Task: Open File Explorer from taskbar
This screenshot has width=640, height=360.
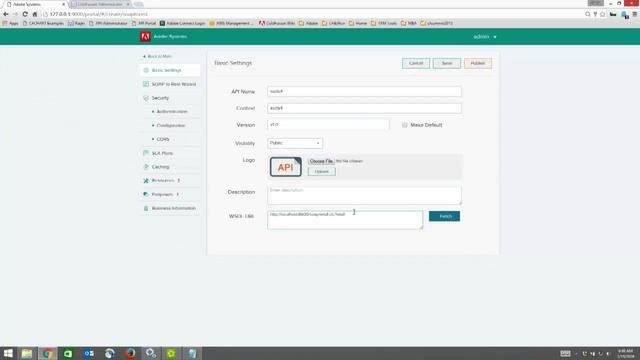Action: click(x=27, y=353)
